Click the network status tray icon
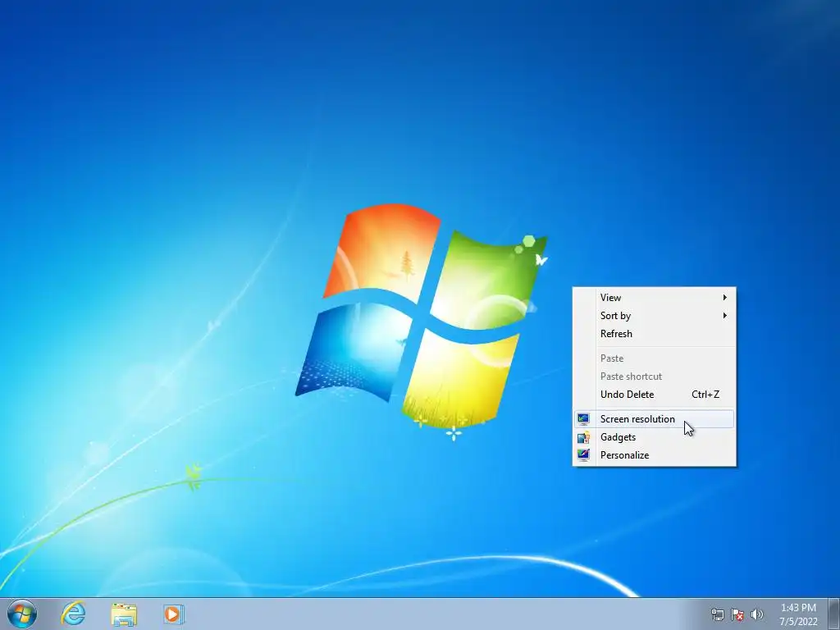 point(717,614)
